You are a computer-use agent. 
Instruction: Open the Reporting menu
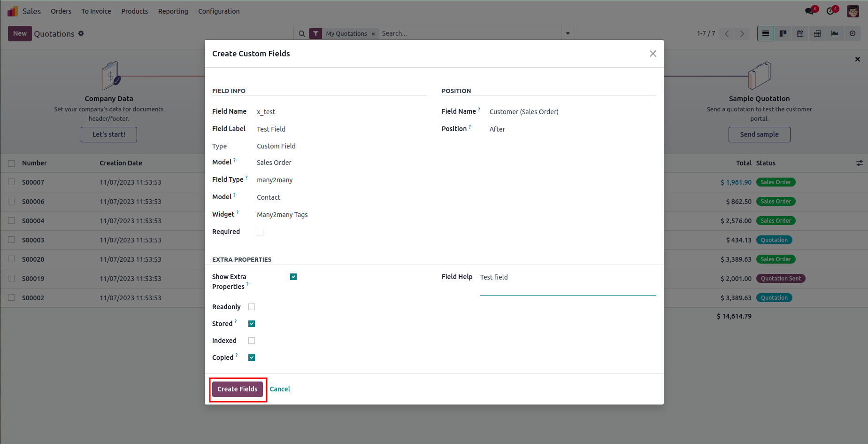point(173,11)
